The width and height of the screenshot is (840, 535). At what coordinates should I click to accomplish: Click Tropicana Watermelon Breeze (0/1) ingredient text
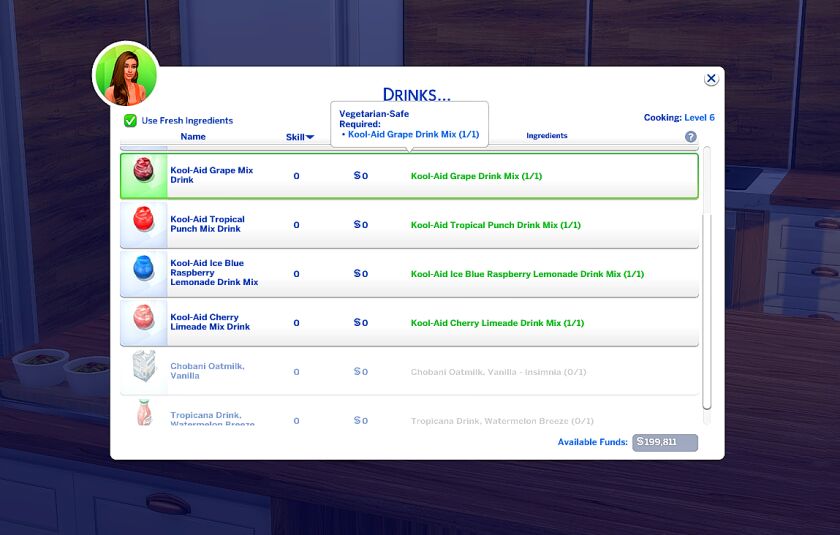pos(502,421)
